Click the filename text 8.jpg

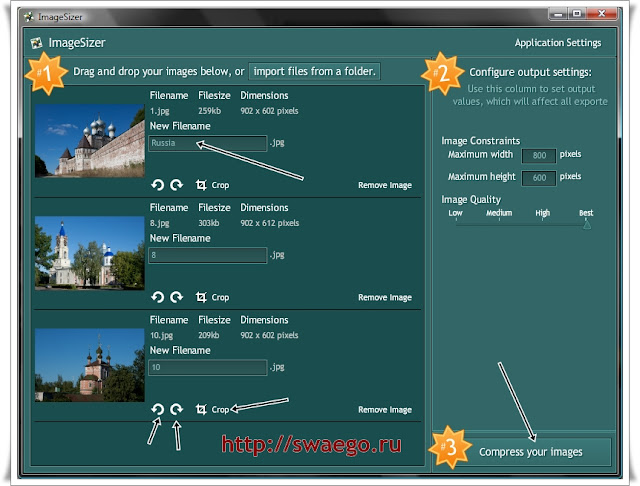click(160, 223)
